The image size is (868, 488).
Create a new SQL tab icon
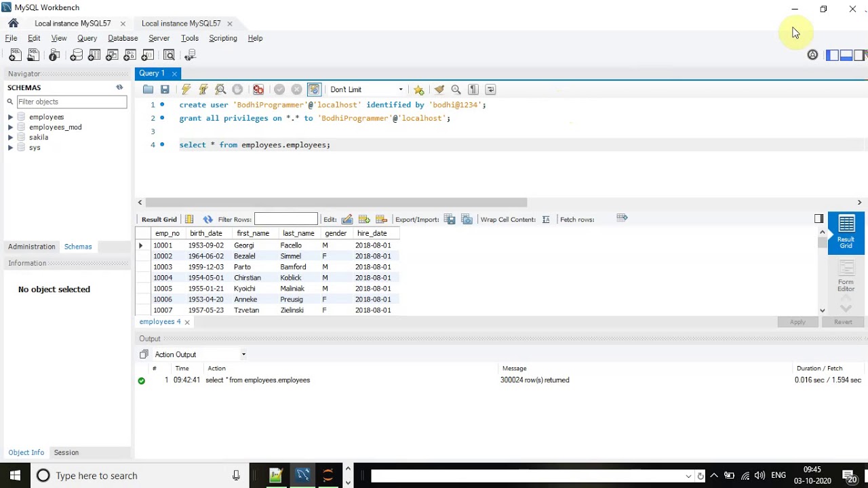15,55
